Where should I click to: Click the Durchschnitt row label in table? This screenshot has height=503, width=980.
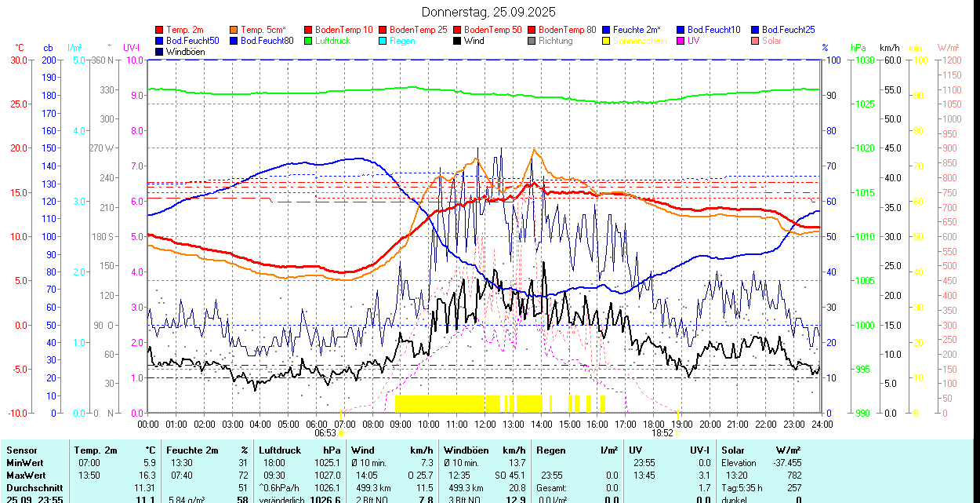[x=33, y=488]
